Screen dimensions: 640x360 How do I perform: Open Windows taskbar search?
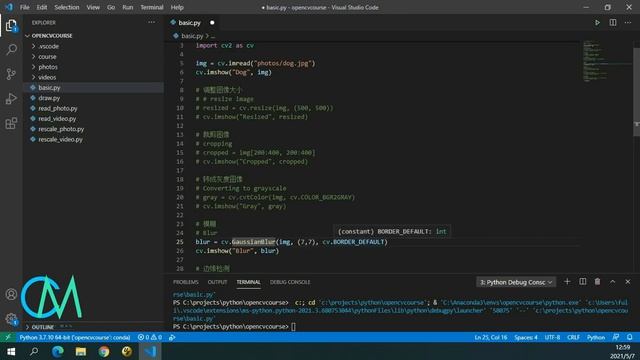point(34,351)
